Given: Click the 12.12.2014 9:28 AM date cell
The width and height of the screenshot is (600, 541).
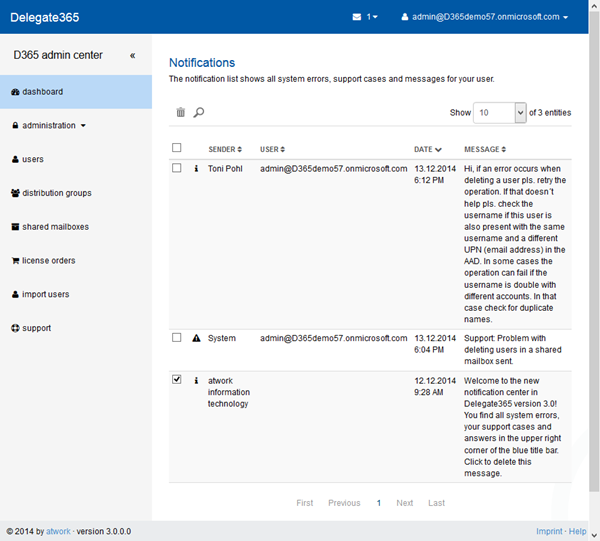Looking at the screenshot, I should pyautogui.click(x=435, y=386).
